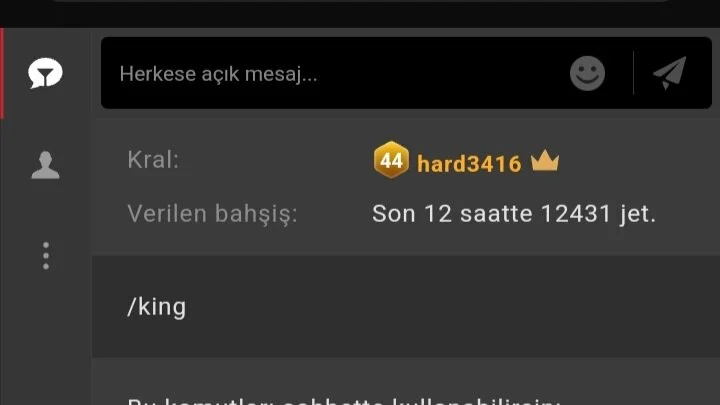This screenshot has width=720, height=405.
Task: Click the partially visible 'Bu komutları' help message
Action: coord(343,401)
